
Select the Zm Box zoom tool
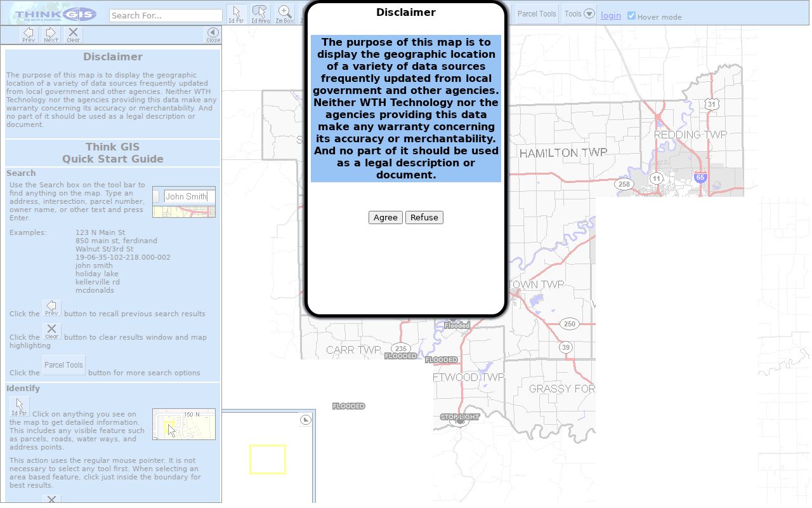pyautogui.click(x=284, y=15)
